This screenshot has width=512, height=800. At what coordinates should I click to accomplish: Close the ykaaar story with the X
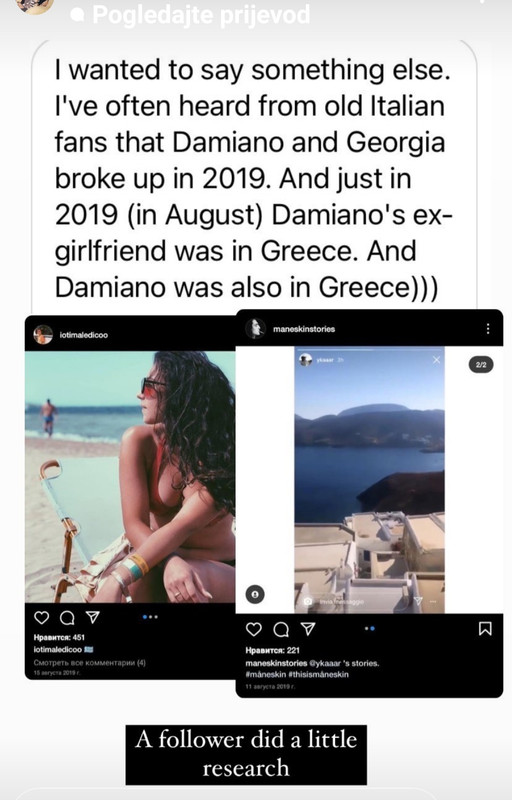pos(437,360)
